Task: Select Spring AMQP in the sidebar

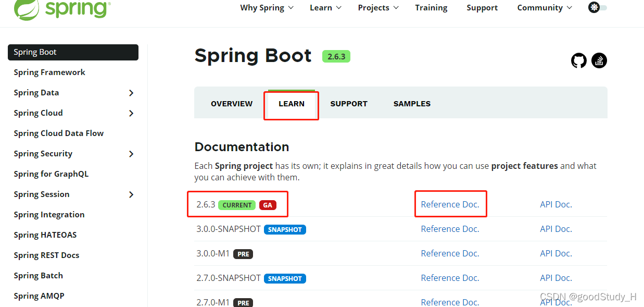Action: point(39,296)
